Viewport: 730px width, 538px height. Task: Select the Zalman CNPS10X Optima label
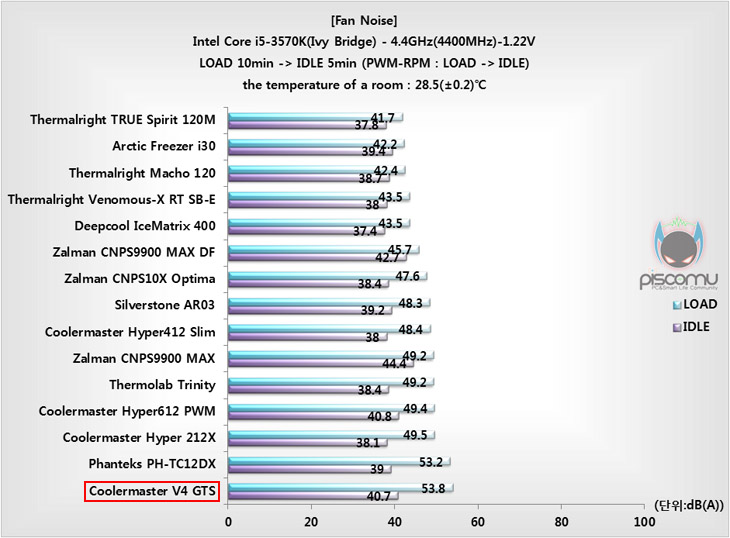140,279
